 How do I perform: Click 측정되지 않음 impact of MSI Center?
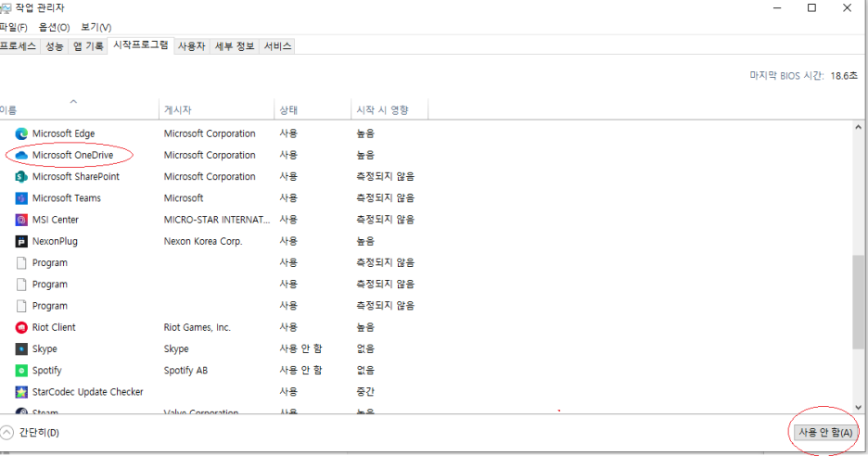(x=385, y=220)
